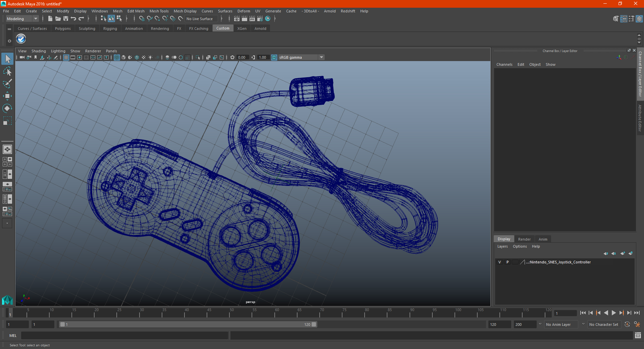644x349 pixels.
Task: Enable Snap to grids magnet icon
Action: (142, 19)
